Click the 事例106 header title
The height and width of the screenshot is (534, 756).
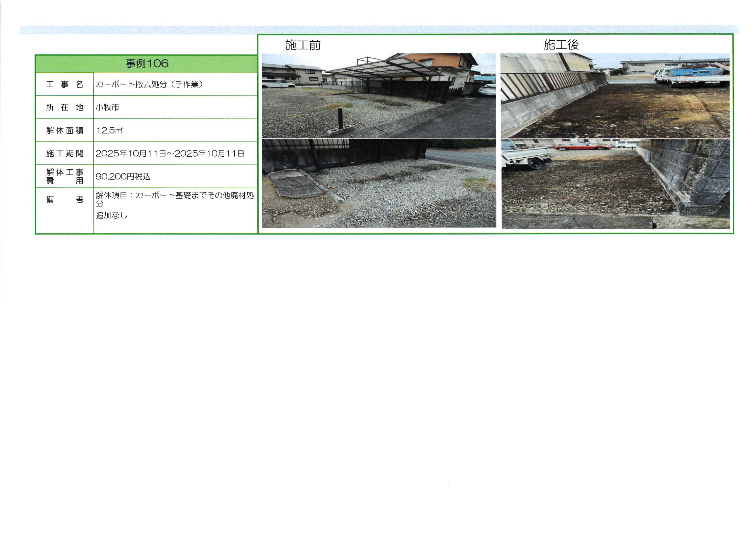click(147, 64)
